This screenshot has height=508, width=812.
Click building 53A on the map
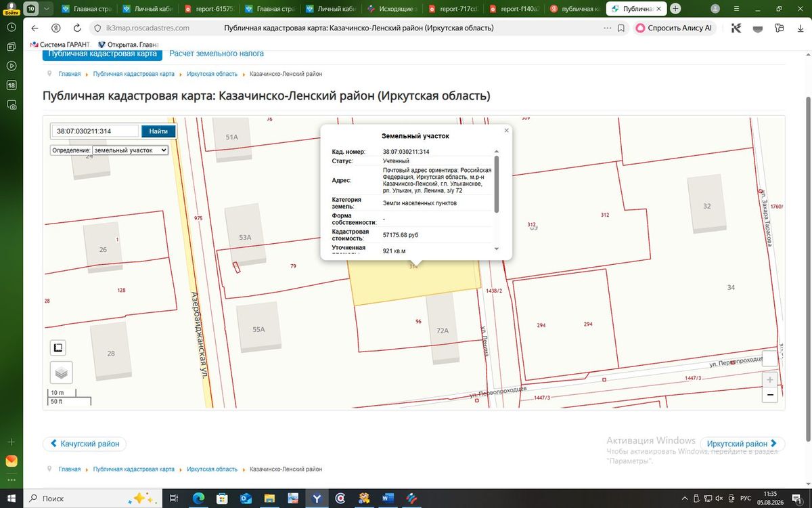coord(245,237)
